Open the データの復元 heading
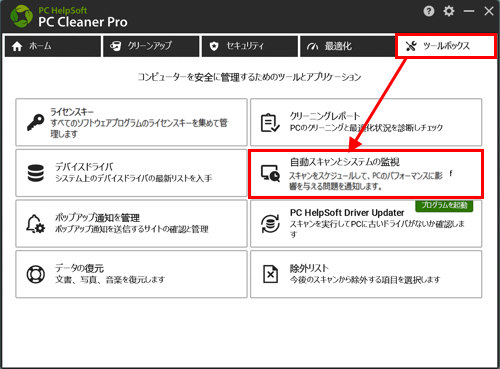Screen dimensions: 500x369 tap(80, 268)
